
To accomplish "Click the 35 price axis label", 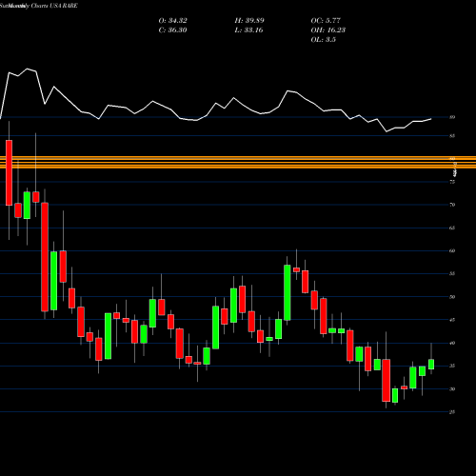I will (x=452, y=366).
